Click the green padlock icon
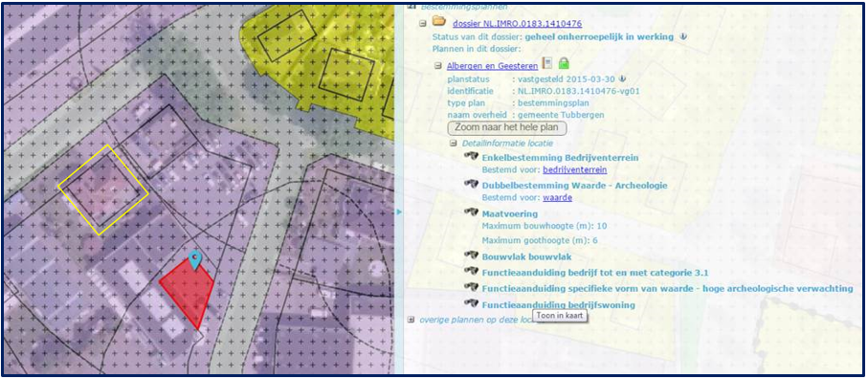The width and height of the screenshot is (868, 379). 564,63
